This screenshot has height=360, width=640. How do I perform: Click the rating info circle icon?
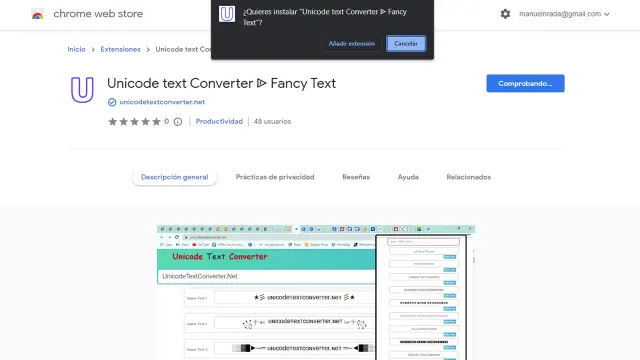point(178,122)
